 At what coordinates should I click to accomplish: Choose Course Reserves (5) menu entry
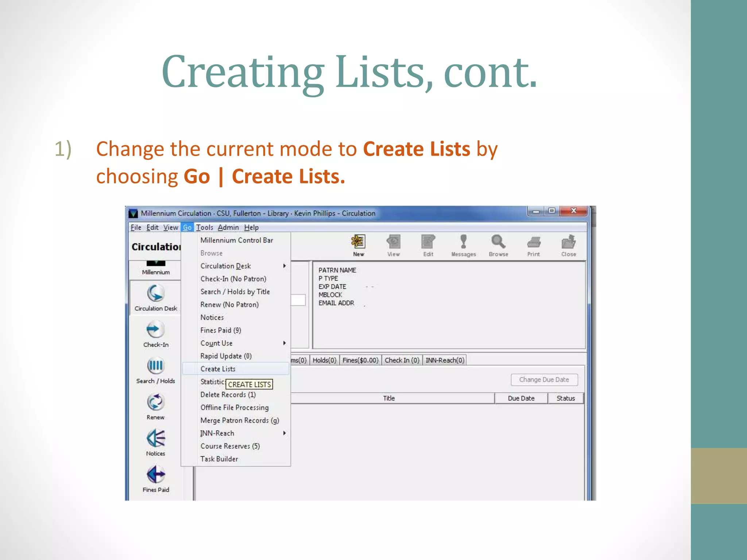(236, 446)
